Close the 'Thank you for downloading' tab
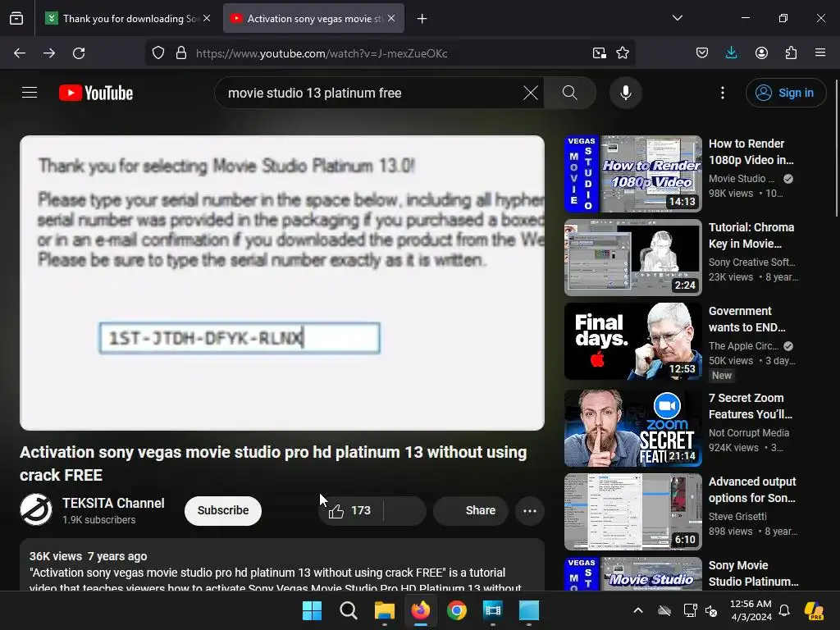The image size is (840, 630). pyautogui.click(x=207, y=18)
